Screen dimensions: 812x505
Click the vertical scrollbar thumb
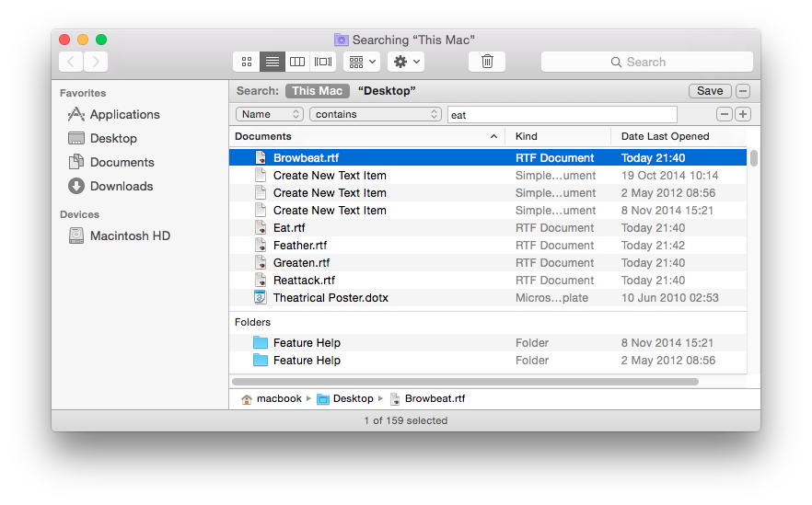753,158
